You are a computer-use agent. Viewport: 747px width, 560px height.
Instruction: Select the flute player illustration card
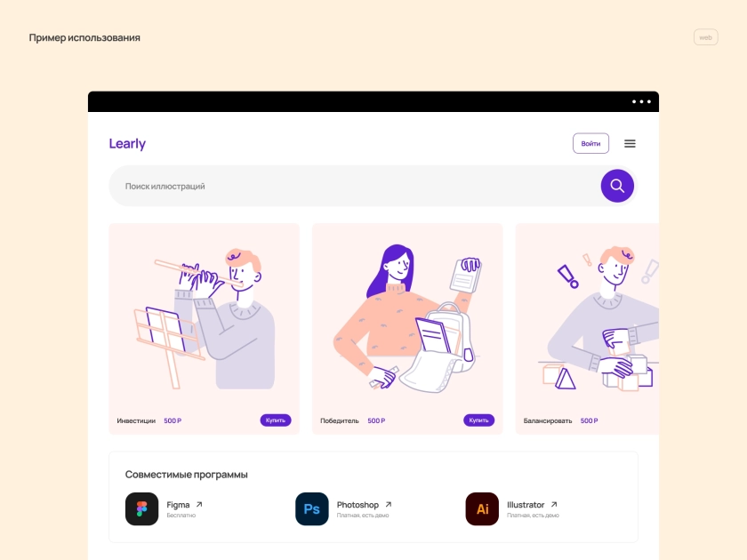(204, 329)
